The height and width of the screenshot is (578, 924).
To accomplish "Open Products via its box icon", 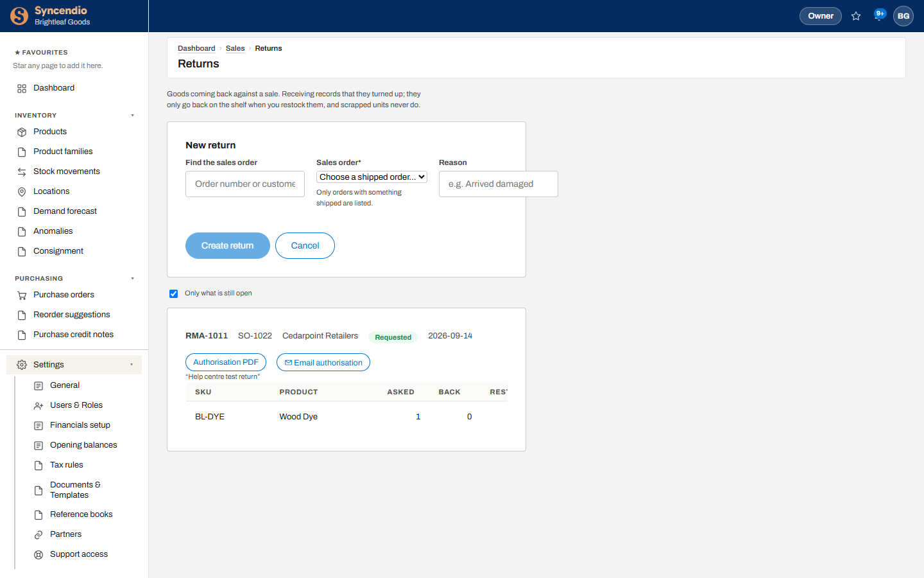I will tap(22, 132).
